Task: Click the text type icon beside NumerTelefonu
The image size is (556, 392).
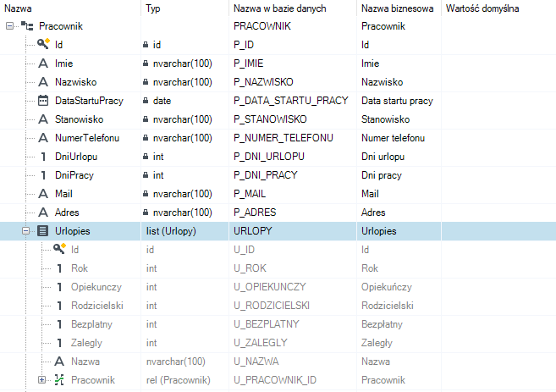Action: 43,138
